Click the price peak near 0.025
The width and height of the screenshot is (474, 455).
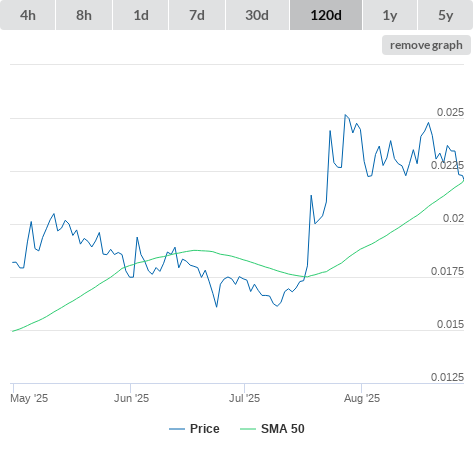tap(345, 115)
